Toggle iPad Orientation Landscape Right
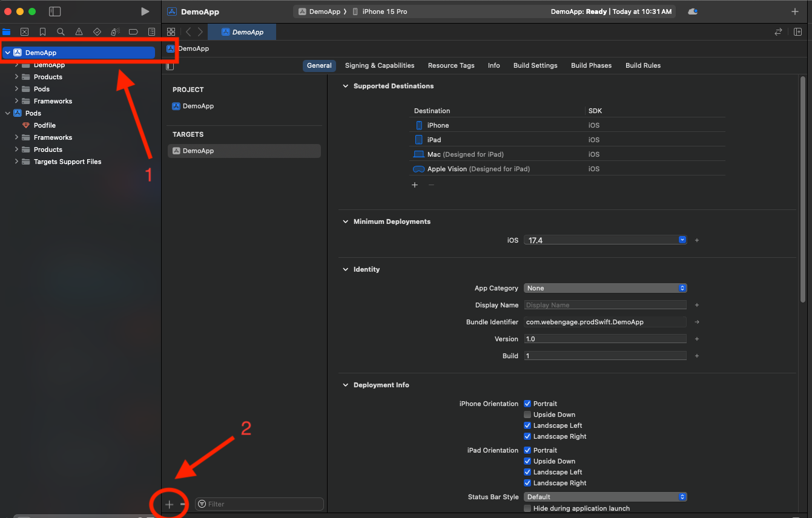The image size is (812, 518). 527,483
